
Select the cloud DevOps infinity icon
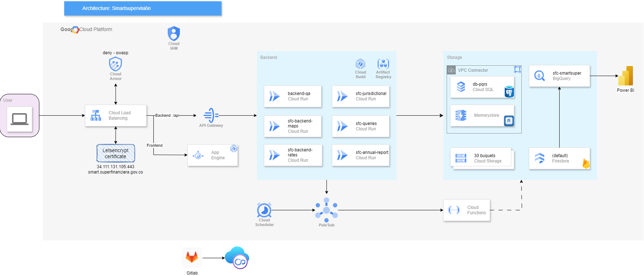[237, 258]
